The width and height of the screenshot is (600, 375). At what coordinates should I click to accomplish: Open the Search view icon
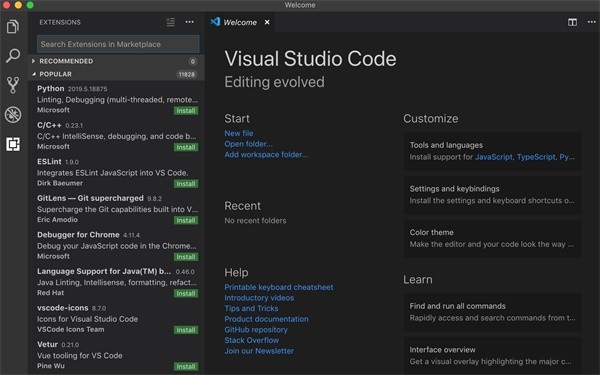click(x=13, y=55)
